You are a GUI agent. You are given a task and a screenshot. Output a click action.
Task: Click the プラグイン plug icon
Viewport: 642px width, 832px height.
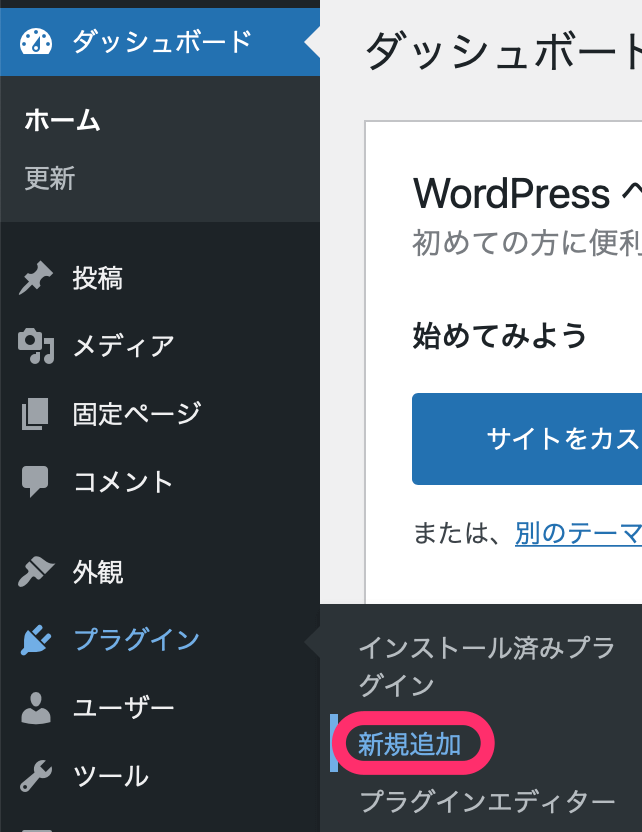point(36,640)
